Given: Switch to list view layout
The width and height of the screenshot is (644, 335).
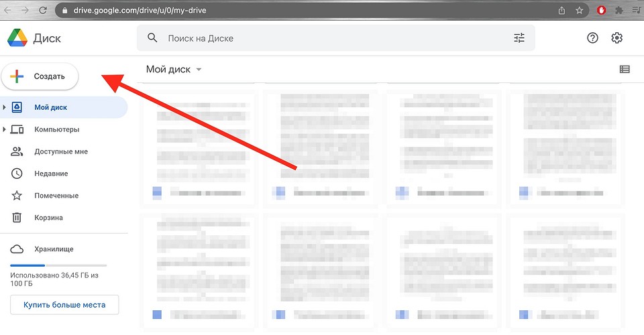Looking at the screenshot, I should pyautogui.click(x=625, y=69).
